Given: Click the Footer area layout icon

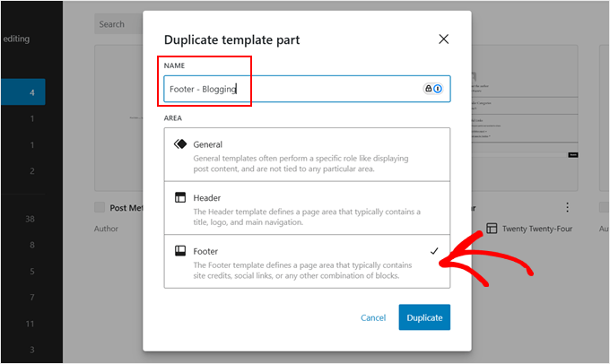Looking at the screenshot, I should 179,252.
